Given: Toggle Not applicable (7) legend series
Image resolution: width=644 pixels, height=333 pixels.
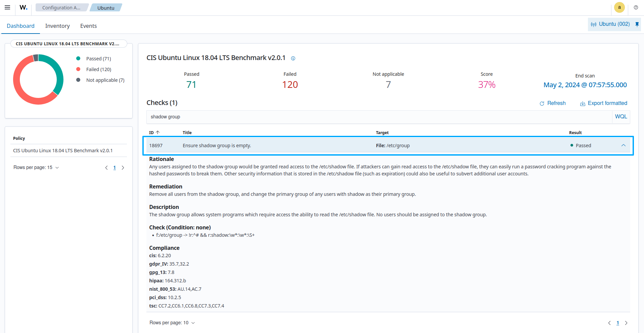Looking at the screenshot, I should click(105, 80).
